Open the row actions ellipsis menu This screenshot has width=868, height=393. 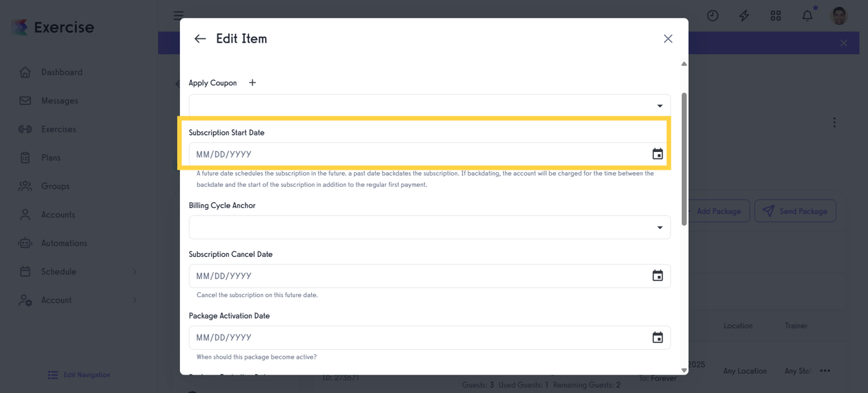825,370
